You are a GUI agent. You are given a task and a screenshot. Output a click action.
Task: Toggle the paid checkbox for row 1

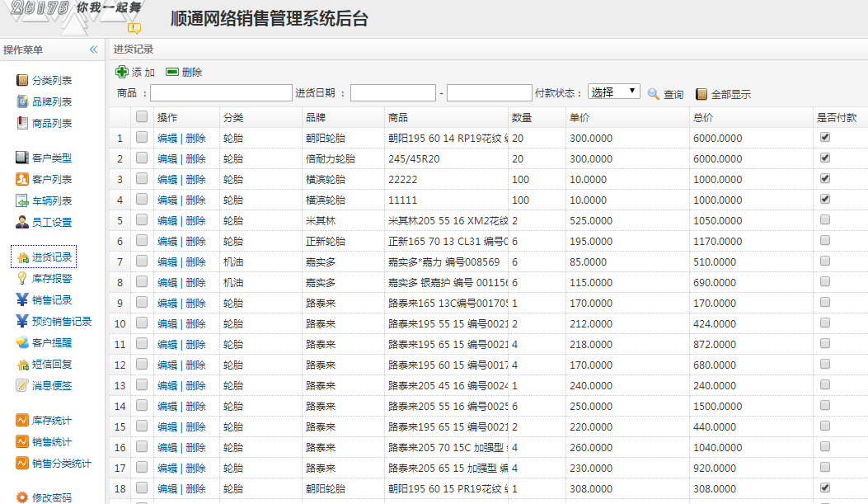coord(824,137)
